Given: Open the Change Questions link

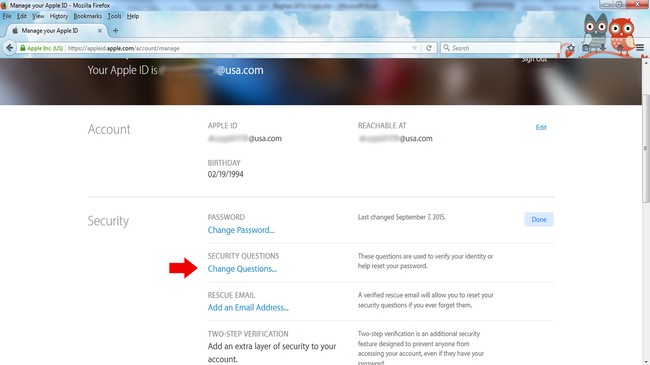Looking at the screenshot, I should coord(242,269).
